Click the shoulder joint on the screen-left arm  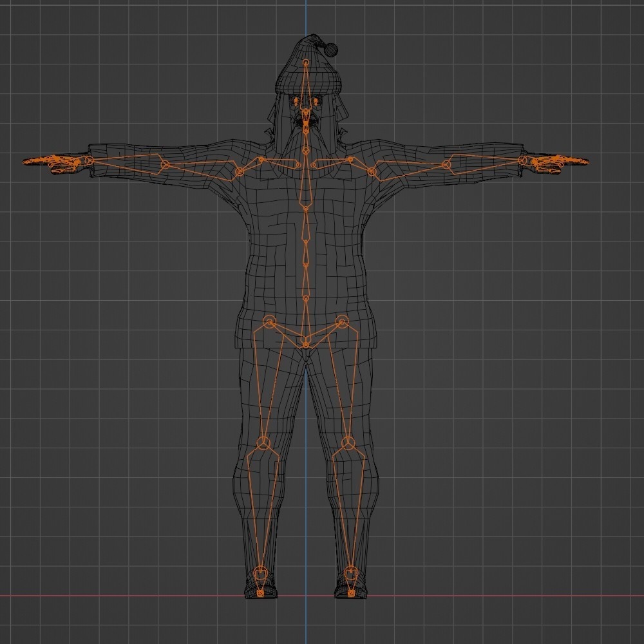(x=240, y=172)
